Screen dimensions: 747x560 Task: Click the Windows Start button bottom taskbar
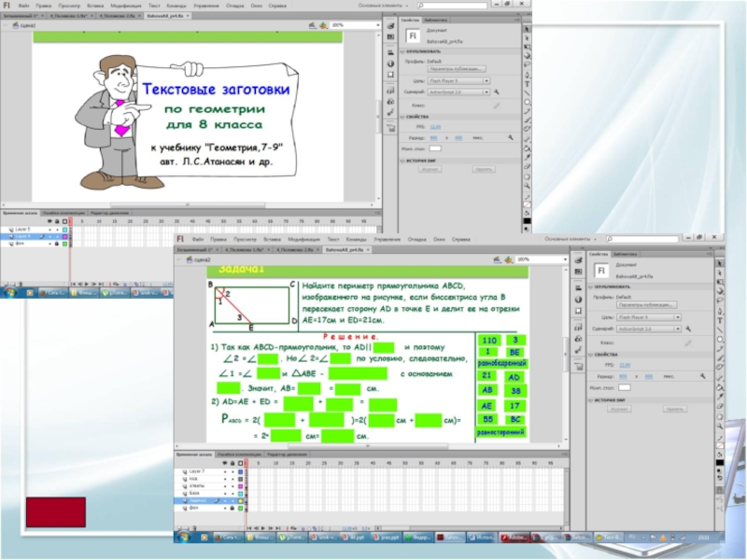[x=183, y=538]
